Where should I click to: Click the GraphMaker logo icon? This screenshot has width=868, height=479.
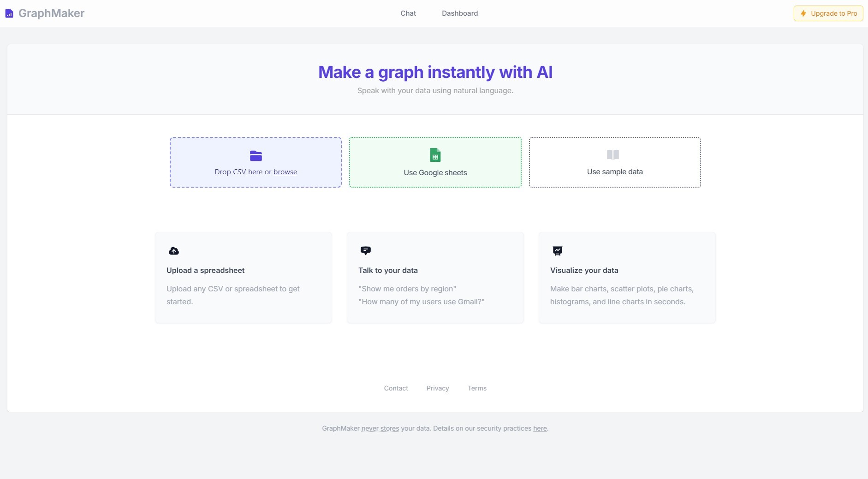pyautogui.click(x=9, y=13)
